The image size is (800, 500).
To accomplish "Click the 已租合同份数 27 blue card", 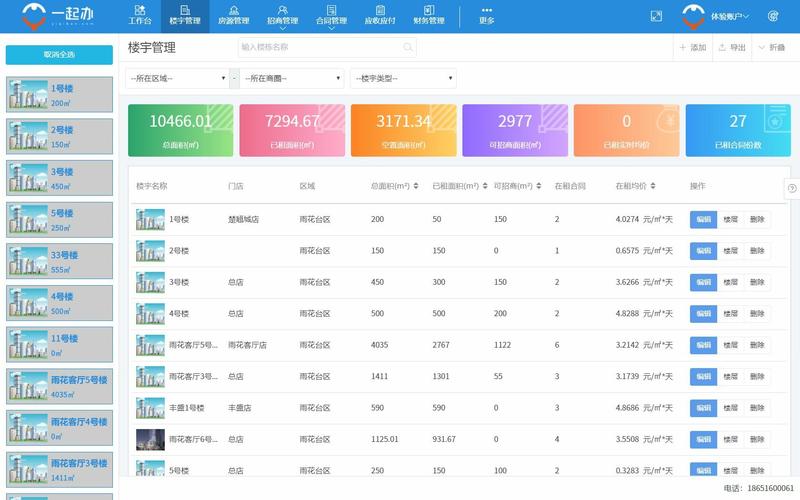I will point(738,130).
